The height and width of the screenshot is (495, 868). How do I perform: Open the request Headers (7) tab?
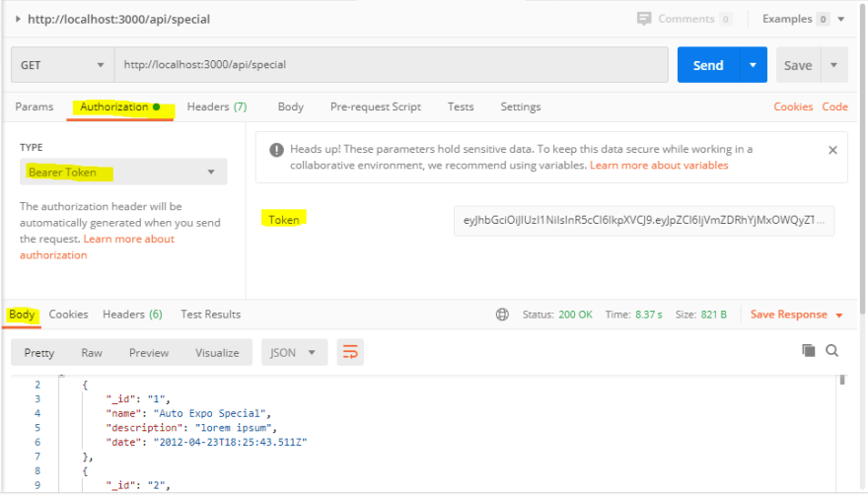(x=217, y=106)
